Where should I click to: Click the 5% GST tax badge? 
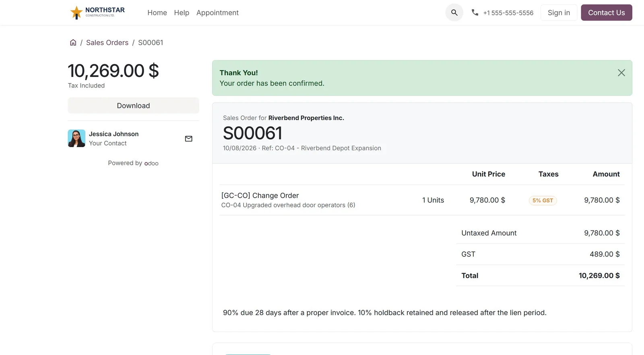[543, 200]
